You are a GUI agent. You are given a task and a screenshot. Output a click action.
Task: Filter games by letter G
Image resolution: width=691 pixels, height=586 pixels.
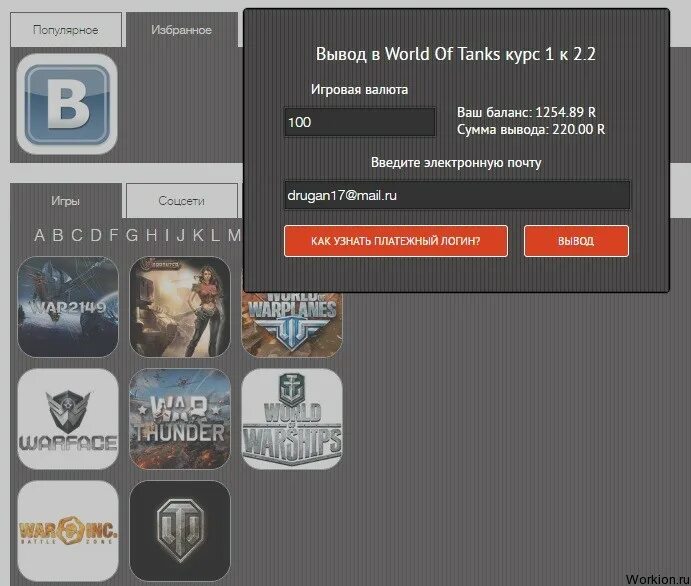[132, 235]
